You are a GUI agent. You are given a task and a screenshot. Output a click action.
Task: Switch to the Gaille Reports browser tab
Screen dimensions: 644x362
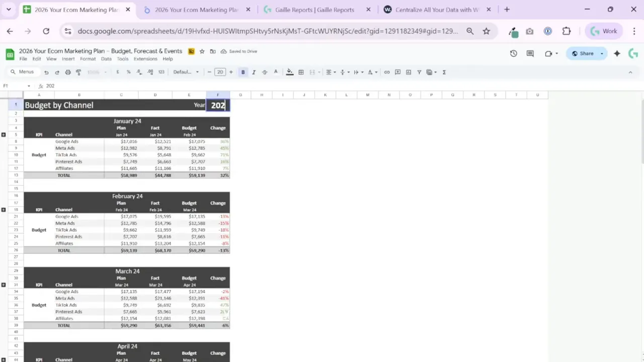click(x=314, y=10)
